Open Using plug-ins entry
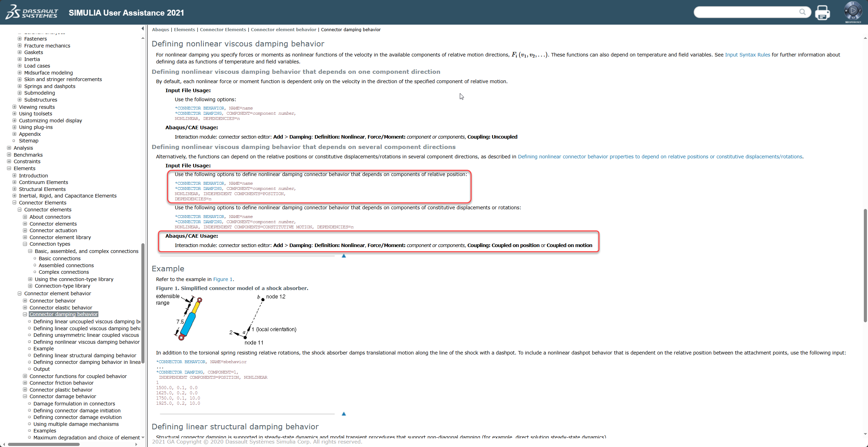 pos(36,127)
